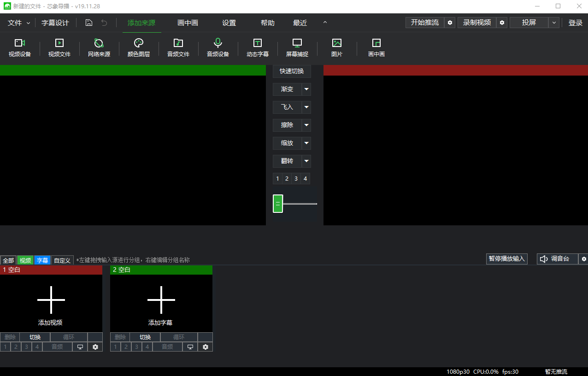Add a 视频文件 video file source
Screen dimensions: 588x376
click(59, 47)
